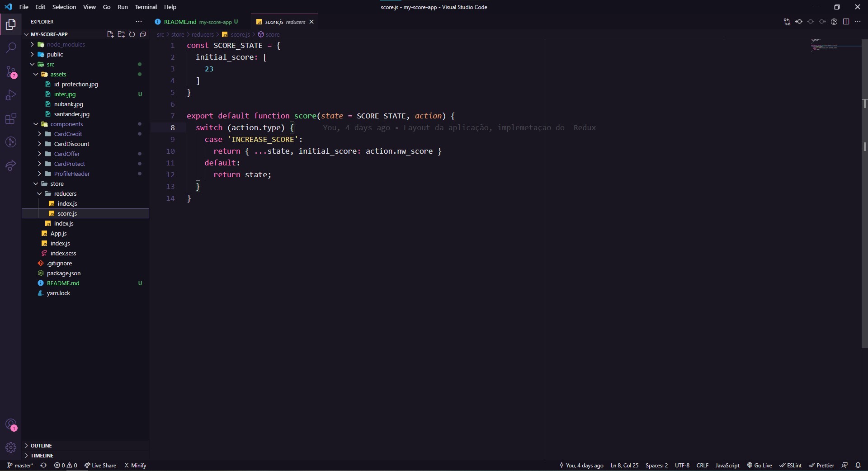Open the Explorer view in the activity bar
This screenshot has height=471, width=868.
(10, 24)
